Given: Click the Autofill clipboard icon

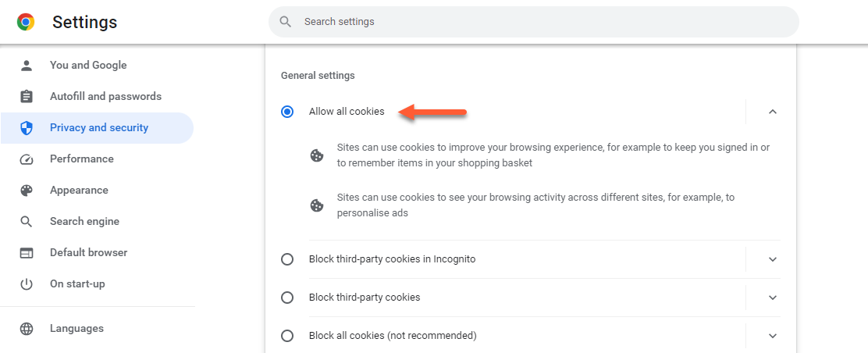Looking at the screenshot, I should [27, 97].
